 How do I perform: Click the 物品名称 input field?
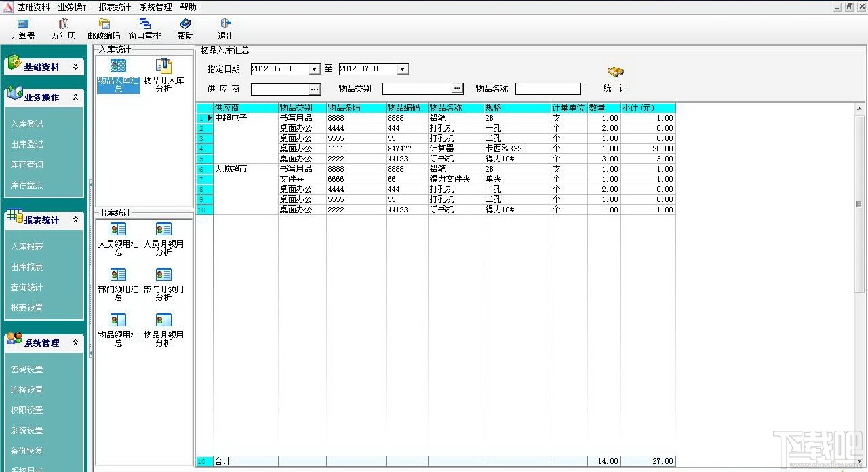click(548, 89)
